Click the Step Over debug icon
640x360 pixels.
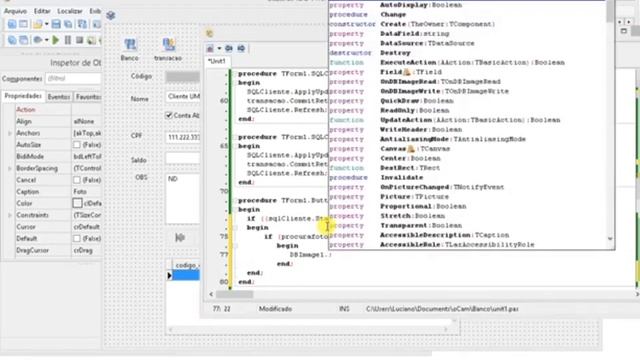click(x=91, y=40)
